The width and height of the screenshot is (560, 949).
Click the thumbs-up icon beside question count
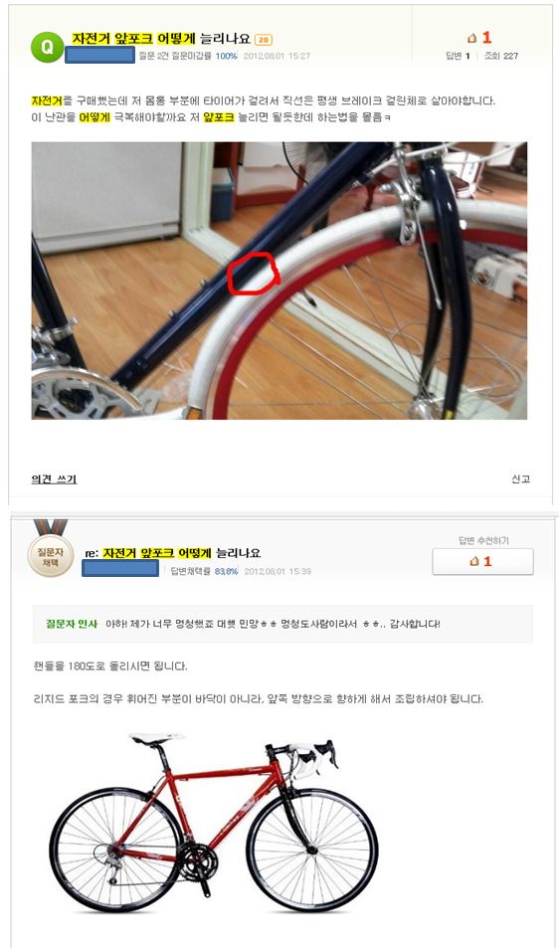472,38
